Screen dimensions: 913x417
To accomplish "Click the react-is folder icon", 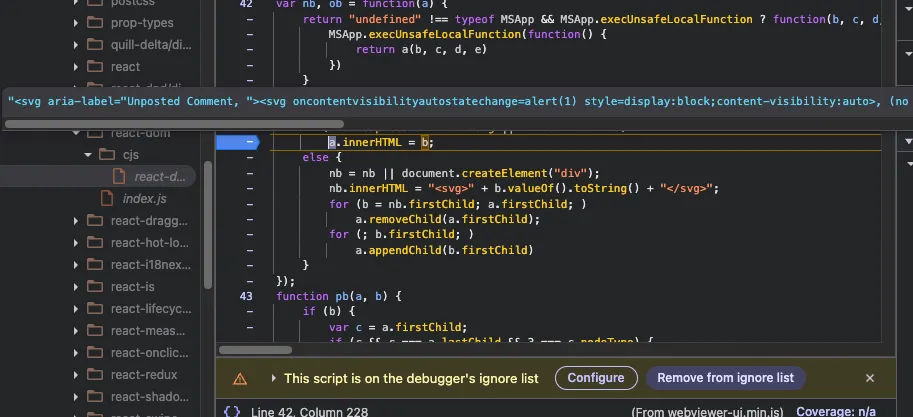I will (94, 286).
